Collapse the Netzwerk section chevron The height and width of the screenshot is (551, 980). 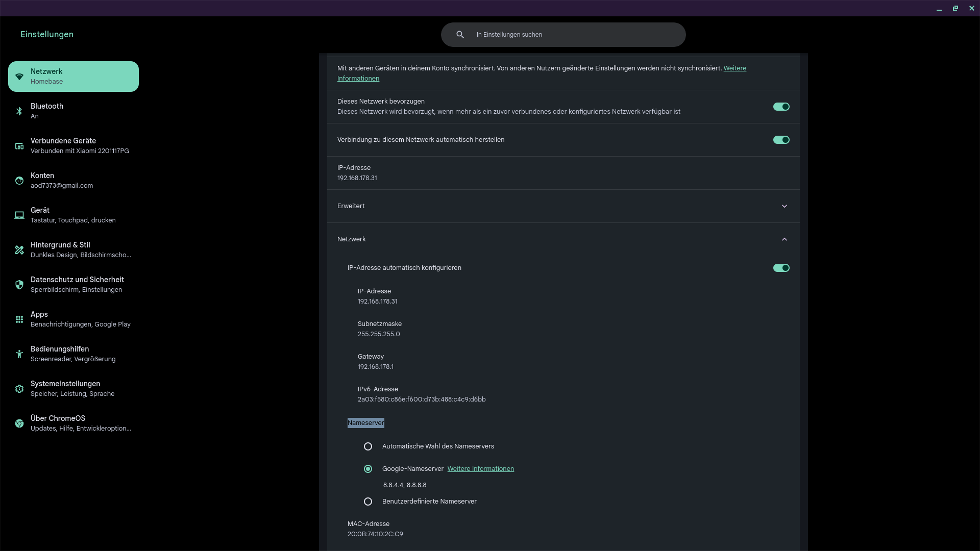tap(784, 239)
